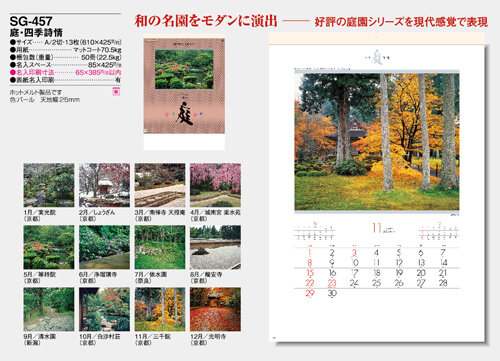This screenshot has height=361, width=500.
Task: Open the January garden thumbnail
Action: point(49,185)
